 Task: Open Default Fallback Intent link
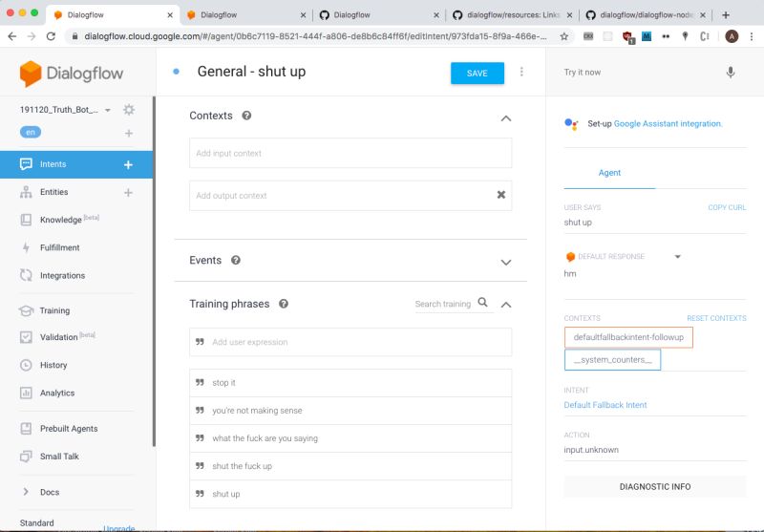pos(605,405)
